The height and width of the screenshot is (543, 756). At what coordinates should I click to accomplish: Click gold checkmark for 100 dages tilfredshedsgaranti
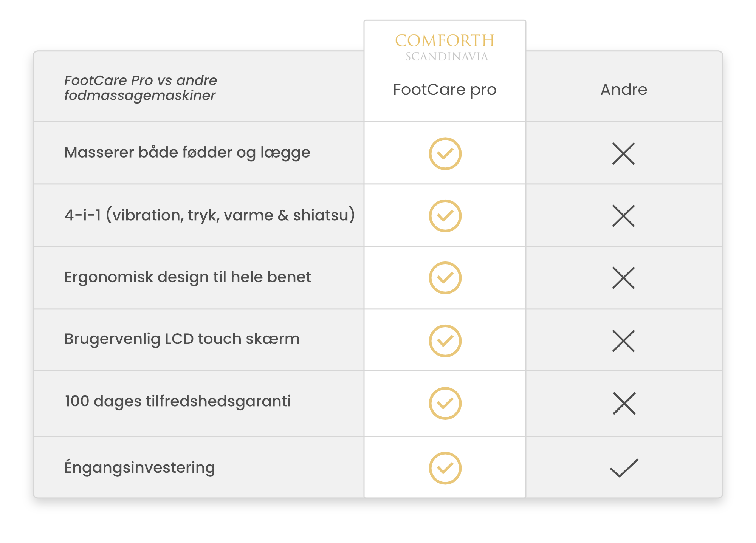[445, 403]
